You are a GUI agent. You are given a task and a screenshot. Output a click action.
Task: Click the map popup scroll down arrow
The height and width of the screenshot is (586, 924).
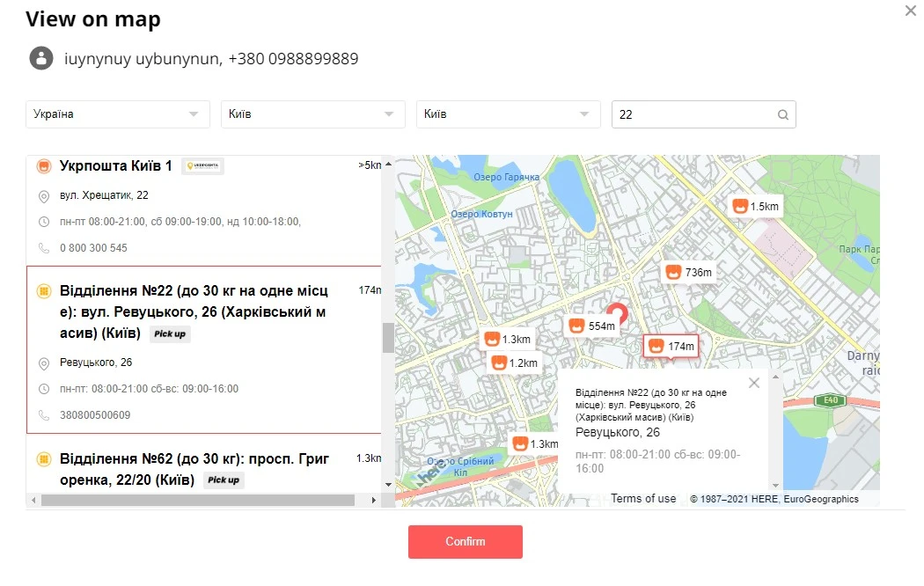(775, 486)
